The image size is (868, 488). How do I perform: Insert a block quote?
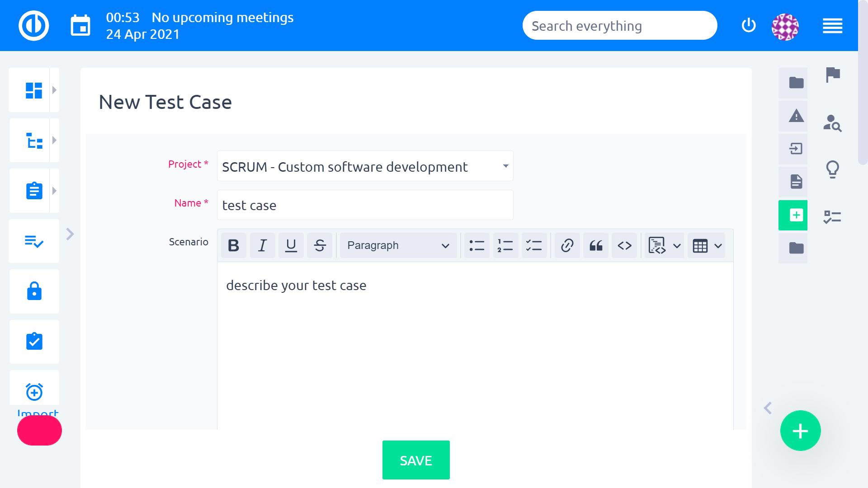click(x=596, y=245)
